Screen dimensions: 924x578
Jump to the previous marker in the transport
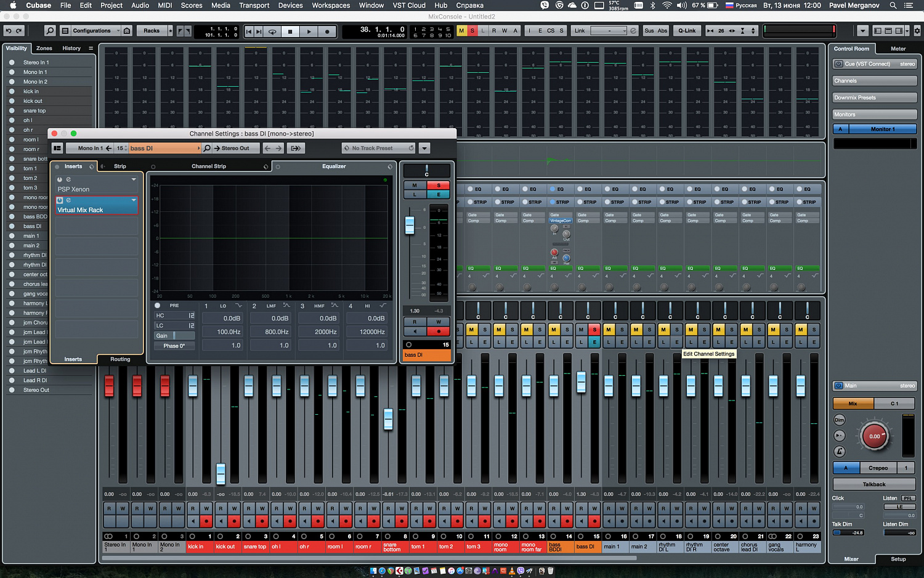pyautogui.click(x=249, y=31)
